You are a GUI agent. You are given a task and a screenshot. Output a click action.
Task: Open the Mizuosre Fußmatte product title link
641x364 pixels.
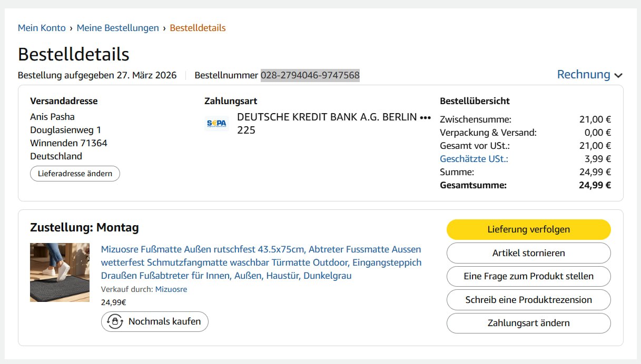[261, 262]
